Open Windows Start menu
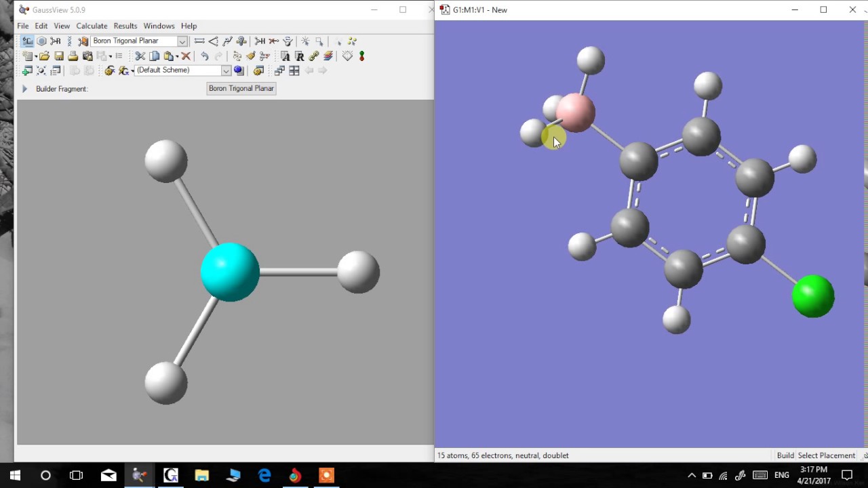This screenshot has width=868, height=488. [x=15, y=475]
